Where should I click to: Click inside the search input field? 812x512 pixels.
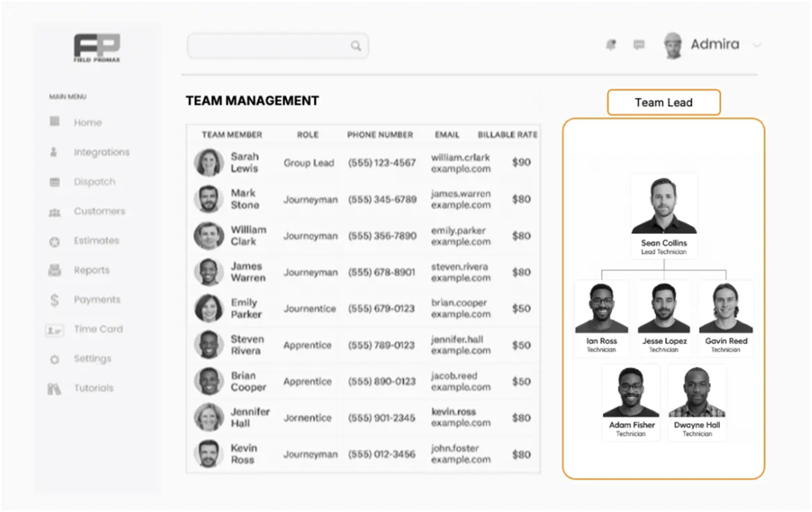[x=267, y=46]
